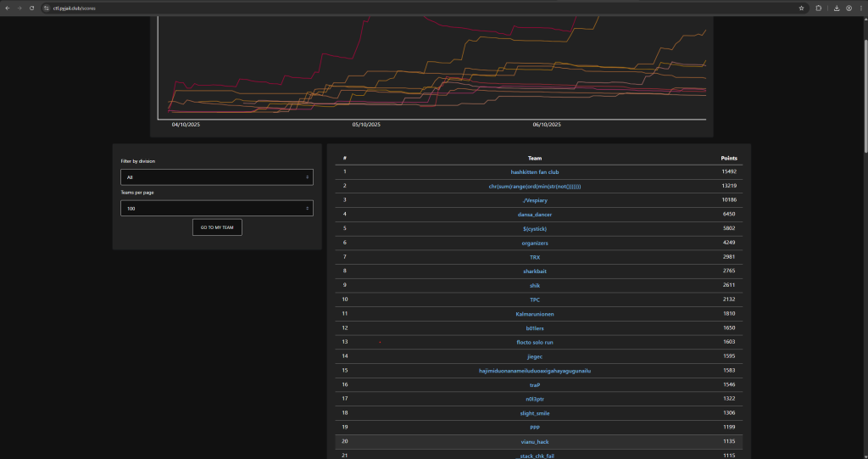Click the page vertical scrollbar
This screenshot has height=459, width=868.
864,85
